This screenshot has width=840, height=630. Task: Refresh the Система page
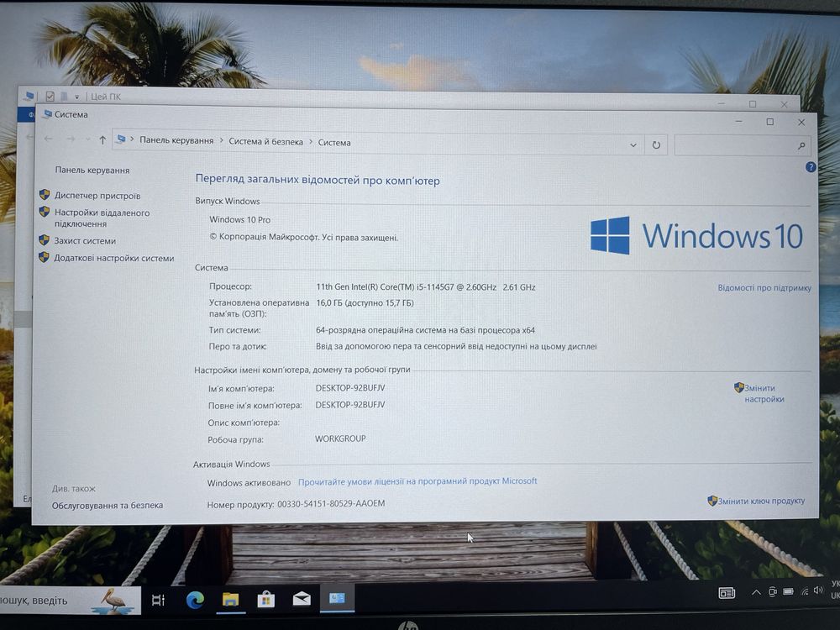(656, 144)
